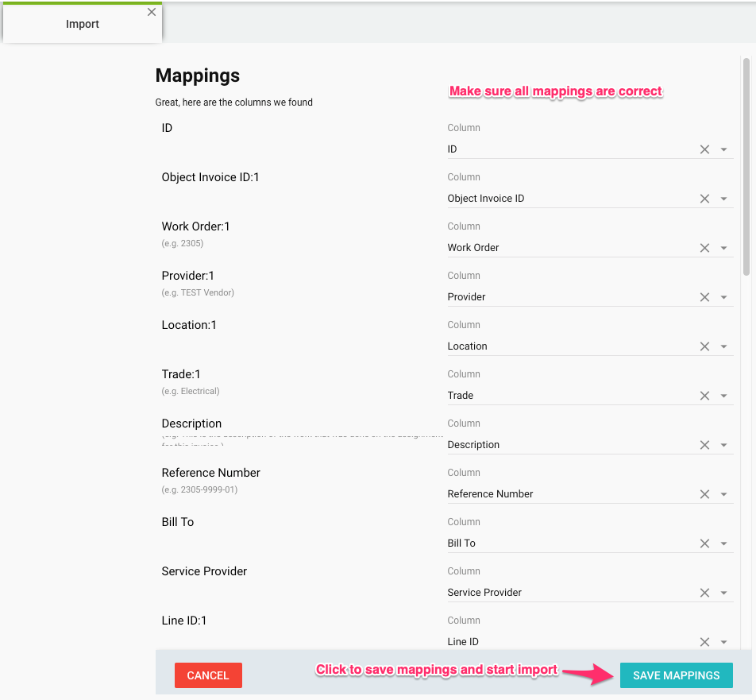Expand the Bill To dropdown arrow
This screenshot has height=700, width=756.
click(x=723, y=543)
